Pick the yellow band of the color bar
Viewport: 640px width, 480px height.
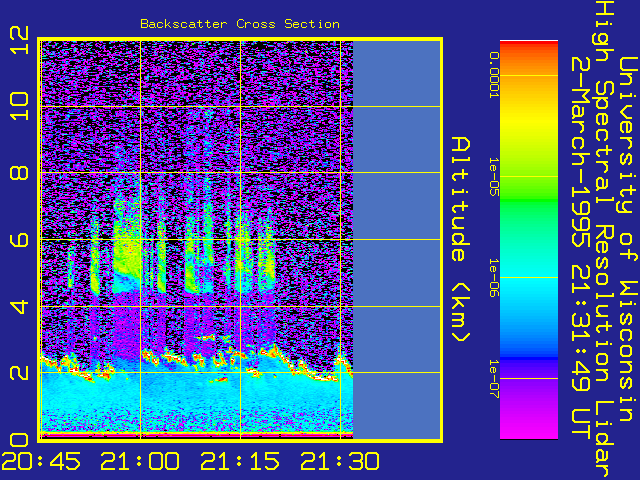pyautogui.click(x=529, y=120)
